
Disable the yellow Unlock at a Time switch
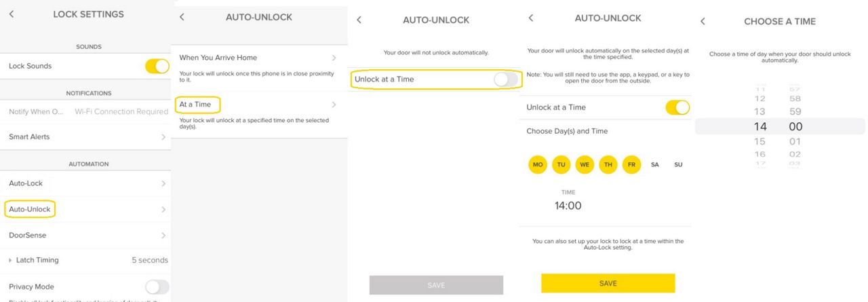[677, 107]
